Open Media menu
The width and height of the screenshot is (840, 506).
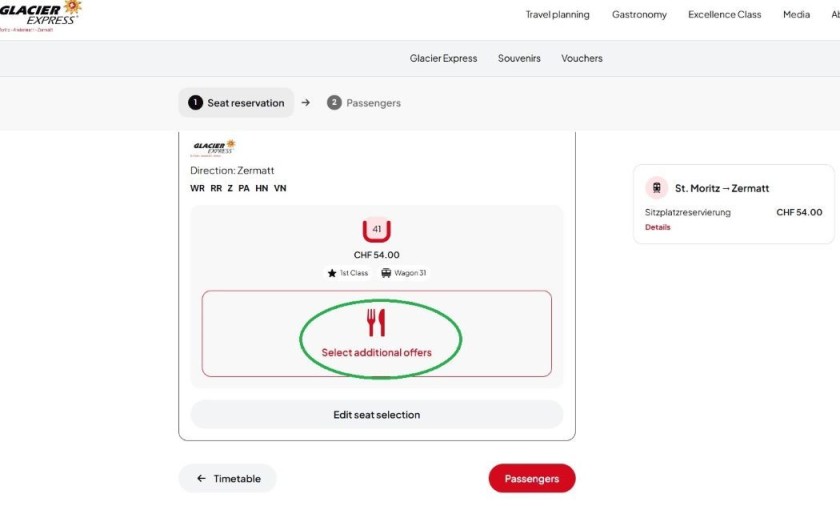pos(796,14)
